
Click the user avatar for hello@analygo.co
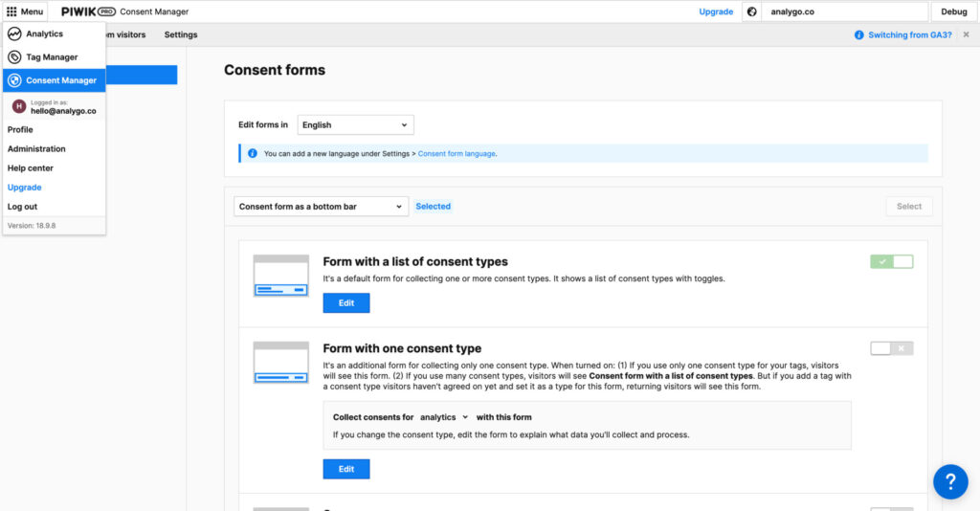coord(19,107)
